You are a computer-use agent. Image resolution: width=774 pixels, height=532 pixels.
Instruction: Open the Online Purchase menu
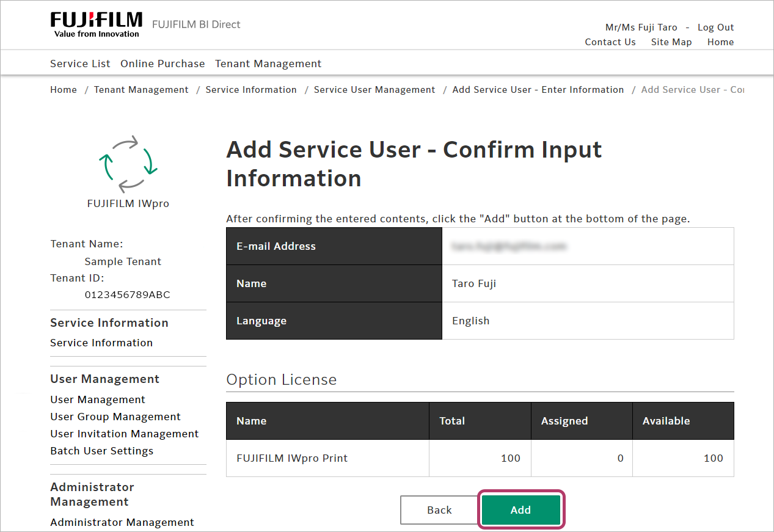click(x=162, y=64)
